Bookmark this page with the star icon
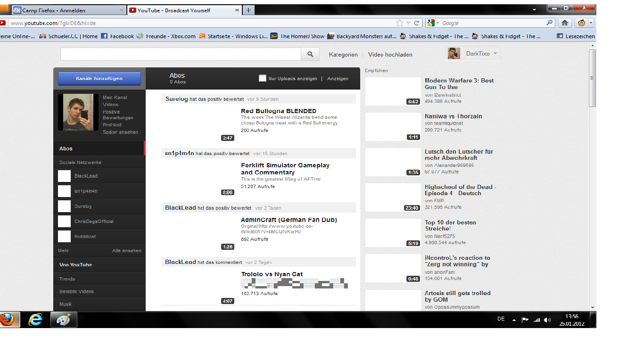The image size is (644, 362). click(x=400, y=23)
